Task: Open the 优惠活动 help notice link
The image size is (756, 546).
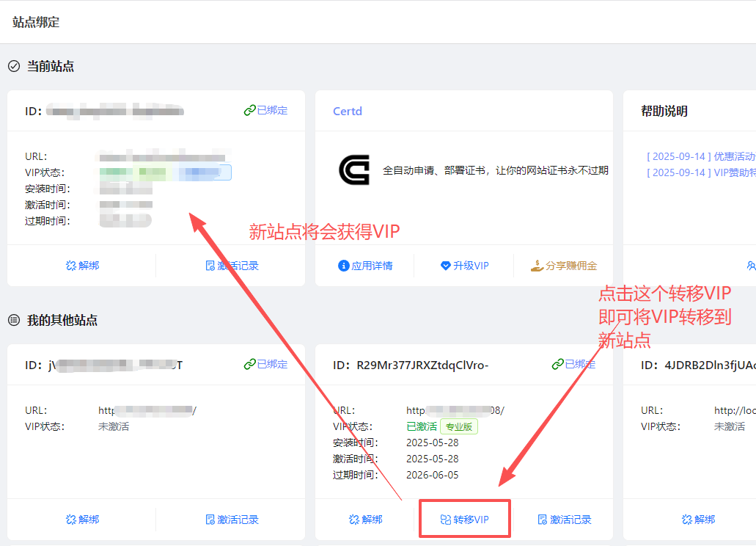Action: coord(700,156)
